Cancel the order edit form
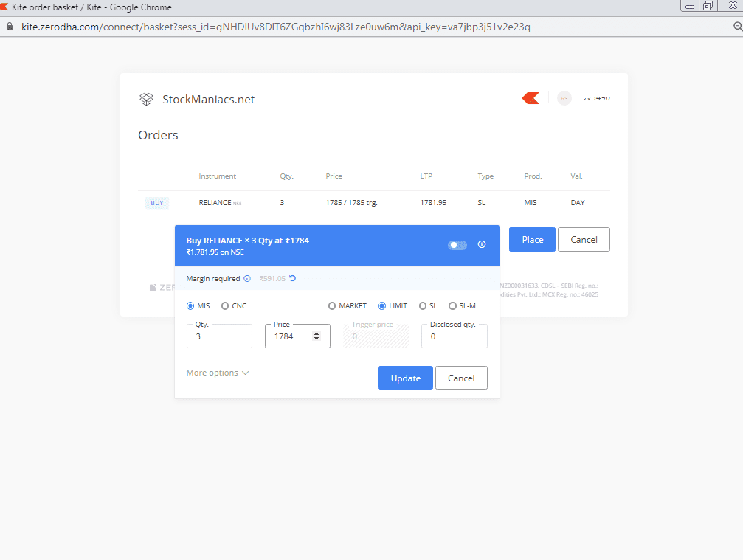The width and height of the screenshot is (743, 560). [461, 378]
